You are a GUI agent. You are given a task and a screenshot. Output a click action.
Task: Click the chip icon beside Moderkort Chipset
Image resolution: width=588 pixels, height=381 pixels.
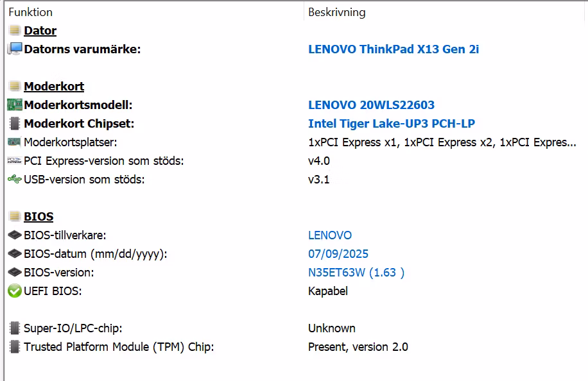click(14, 123)
